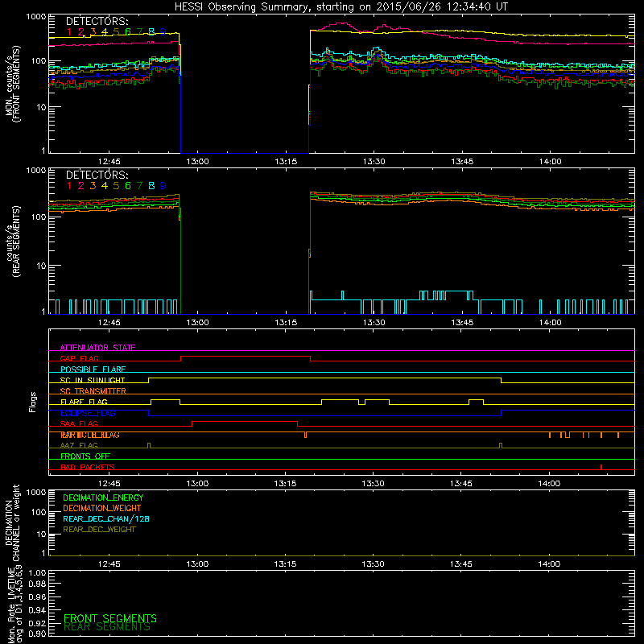Select DETECTORS: label in front segments panel
The width and height of the screenshot is (644, 644).
click(97, 22)
